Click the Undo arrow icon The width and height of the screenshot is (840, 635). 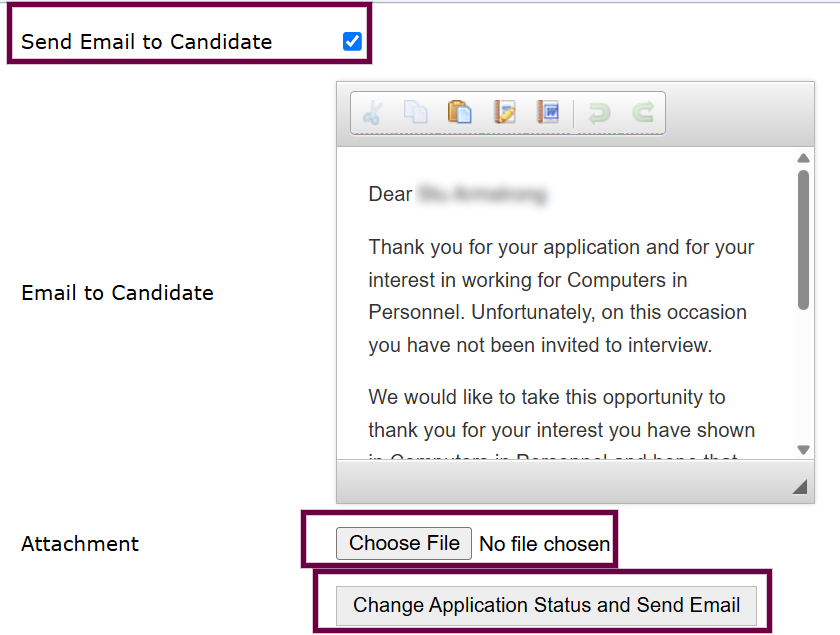(598, 113)
